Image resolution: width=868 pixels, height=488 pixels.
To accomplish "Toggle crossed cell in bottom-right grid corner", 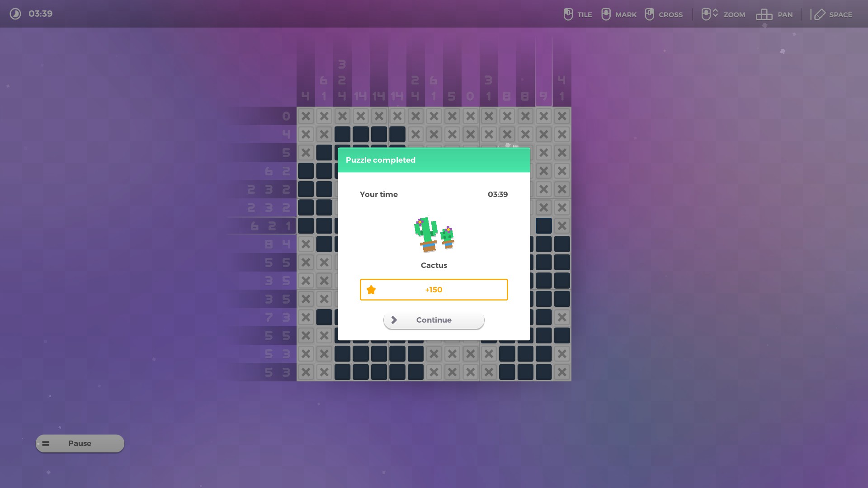I will pyautogui.click(x=562, y=372).
